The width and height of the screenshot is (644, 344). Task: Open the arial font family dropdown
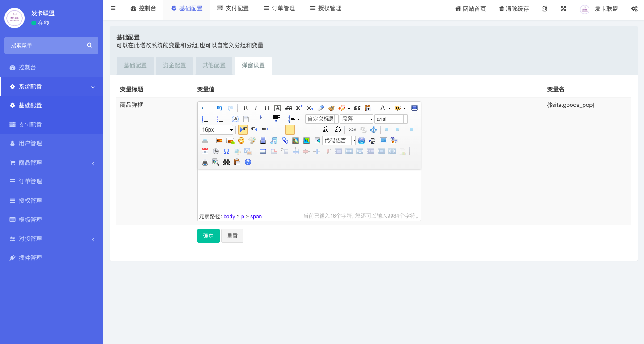pos(391,119)
